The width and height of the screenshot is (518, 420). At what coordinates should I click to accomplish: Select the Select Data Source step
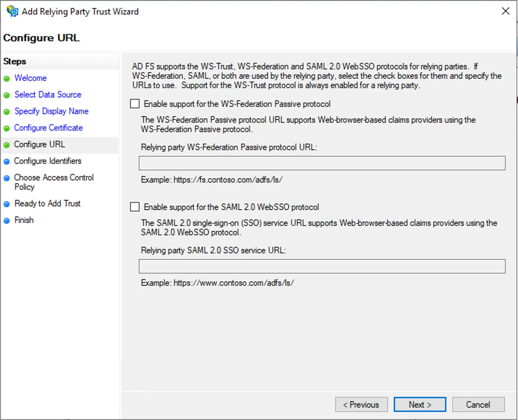point(48,95)
